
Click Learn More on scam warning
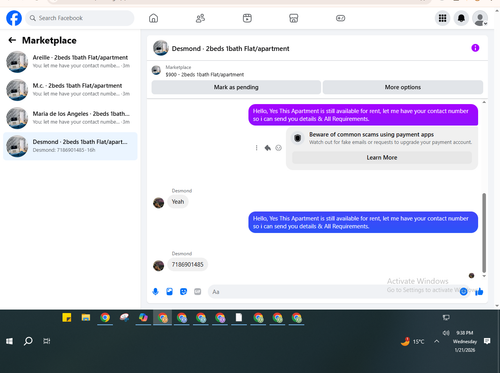(x=382, y=158)
